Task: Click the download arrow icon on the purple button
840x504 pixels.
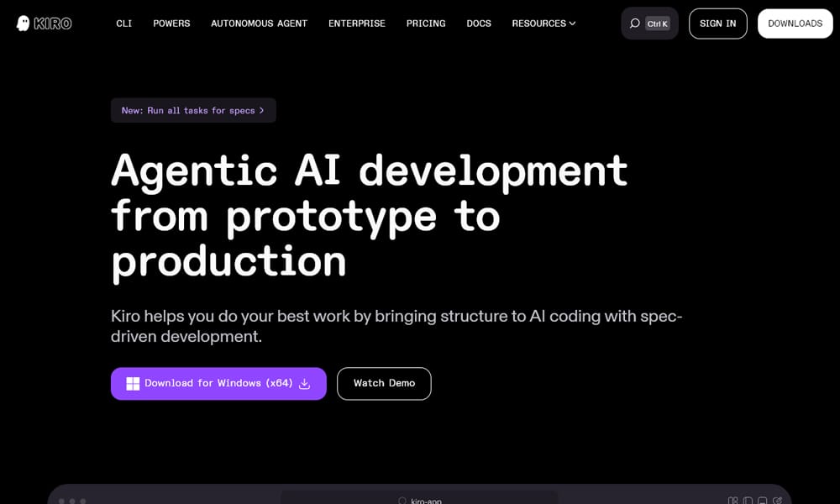Action: coord(305,384)
